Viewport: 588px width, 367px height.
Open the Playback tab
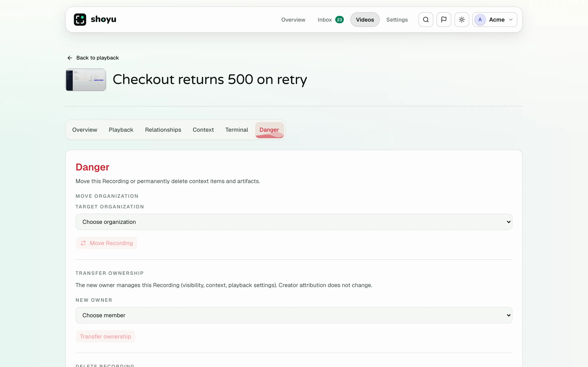121,130
